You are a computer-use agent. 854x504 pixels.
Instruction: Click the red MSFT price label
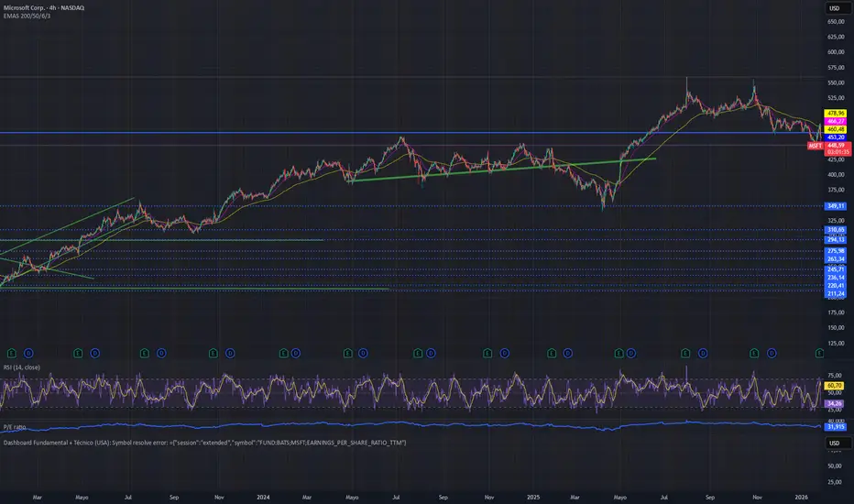tap(816, 146)
